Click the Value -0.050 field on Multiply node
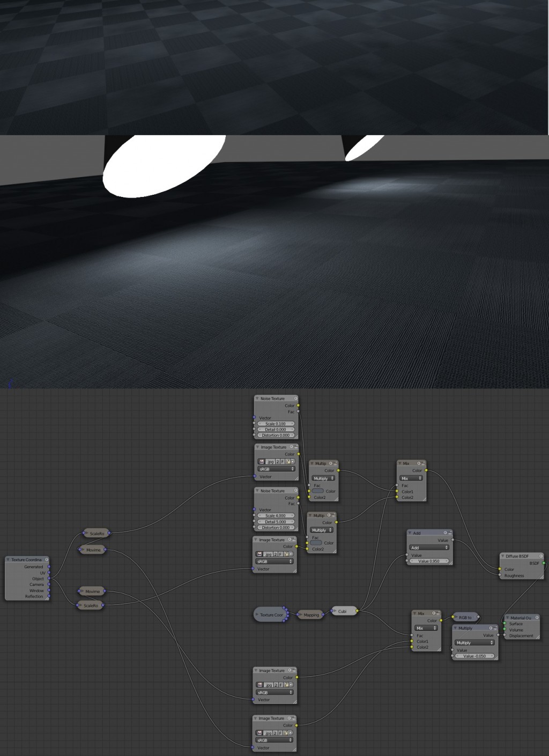 [x=474, y=656]
